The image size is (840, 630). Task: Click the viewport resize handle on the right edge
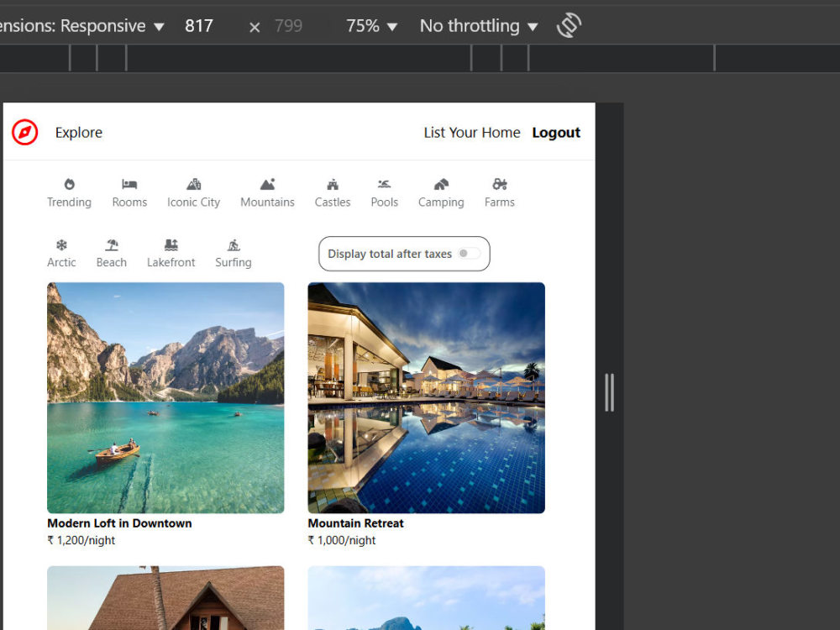tap(609, 392)
